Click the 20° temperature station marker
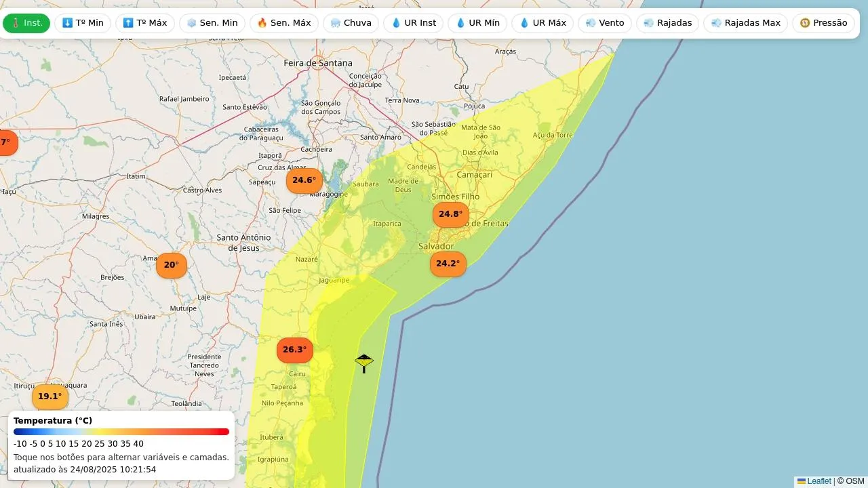Image resolution: width=868 pixels, height=488 pixels. click(171, 265)
